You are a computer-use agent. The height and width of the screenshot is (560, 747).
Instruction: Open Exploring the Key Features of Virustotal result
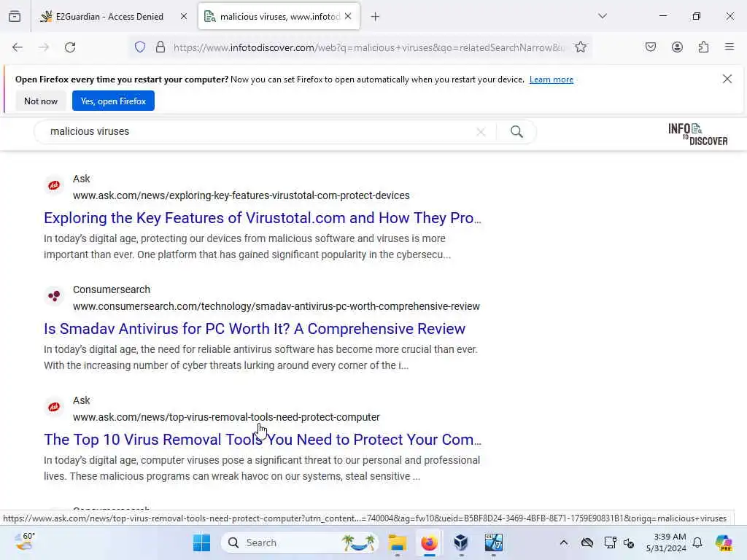[x=263, y=218]
